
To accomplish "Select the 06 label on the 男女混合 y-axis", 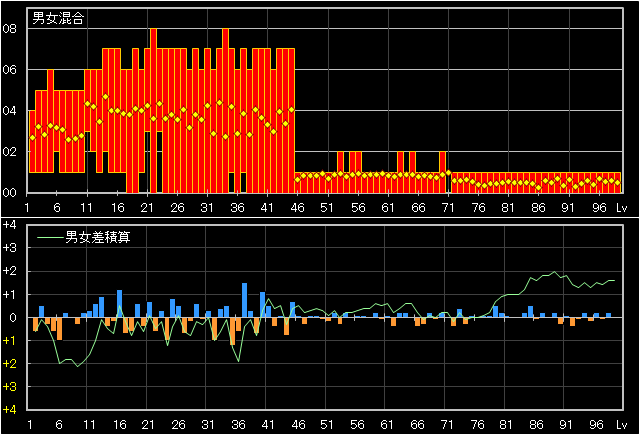I will coord(9,70).
